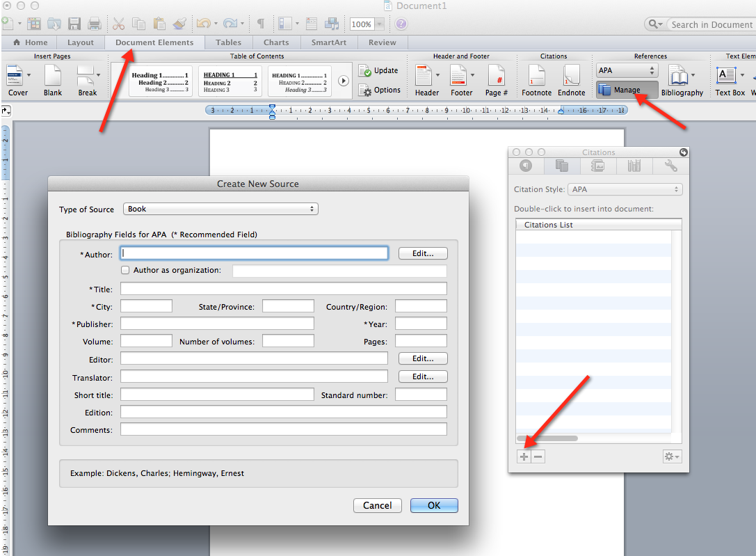This screenshot has height=556, width=756.
Task: Click Edit button next to Author
Action: [x=423, y=253]
